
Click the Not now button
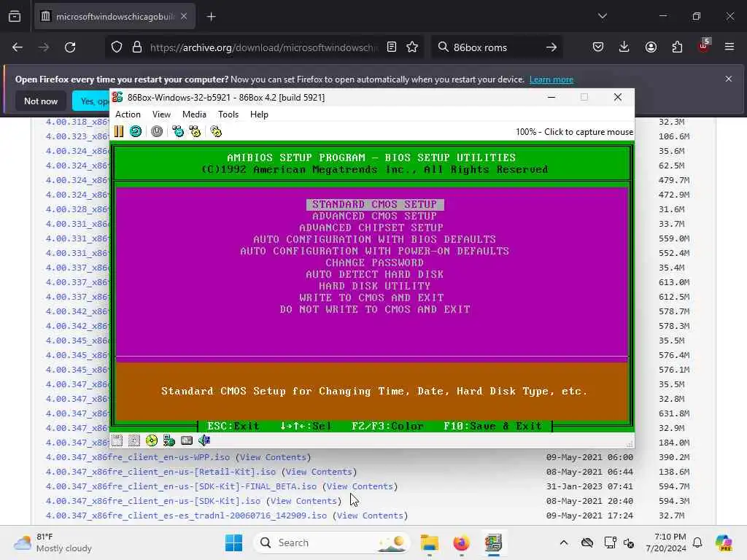pos(41,101)
